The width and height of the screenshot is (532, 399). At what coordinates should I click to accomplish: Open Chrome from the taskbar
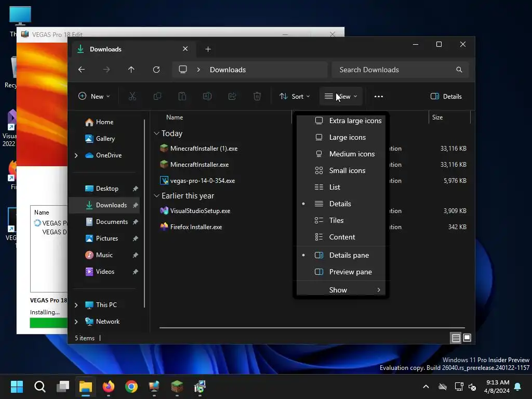(131, 387)
